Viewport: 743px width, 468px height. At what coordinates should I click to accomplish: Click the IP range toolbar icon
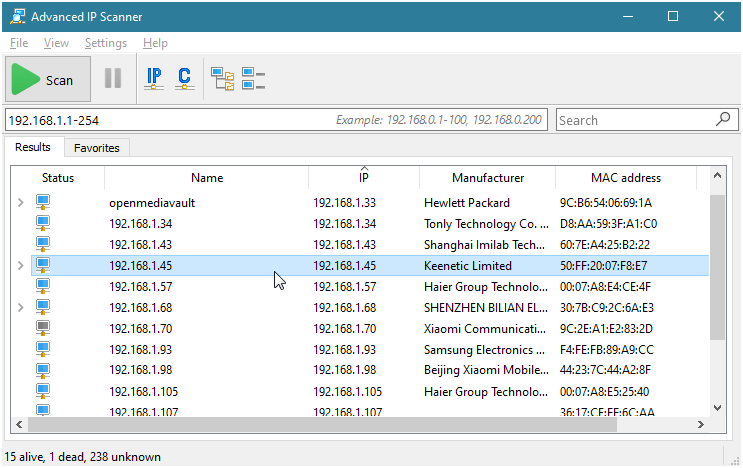154,79
